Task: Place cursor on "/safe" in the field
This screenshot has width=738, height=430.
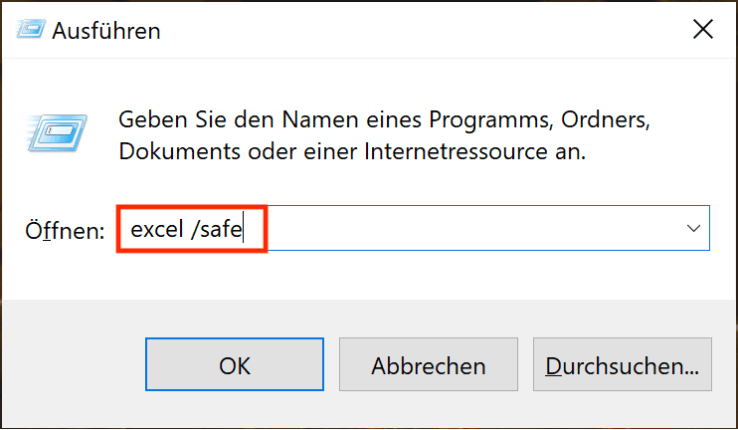Action: click(x=217, y=230)
